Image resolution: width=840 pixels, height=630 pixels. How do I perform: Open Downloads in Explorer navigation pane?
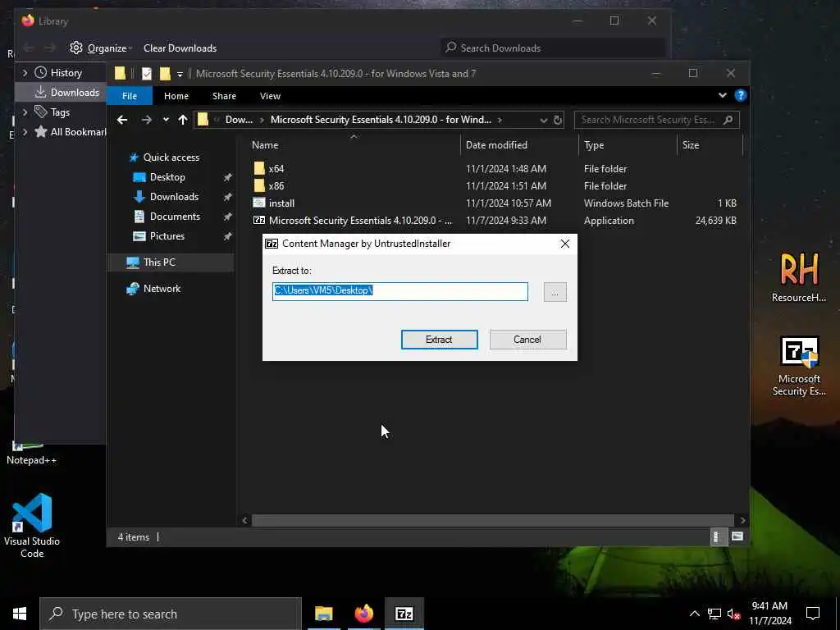click(174, 197)
